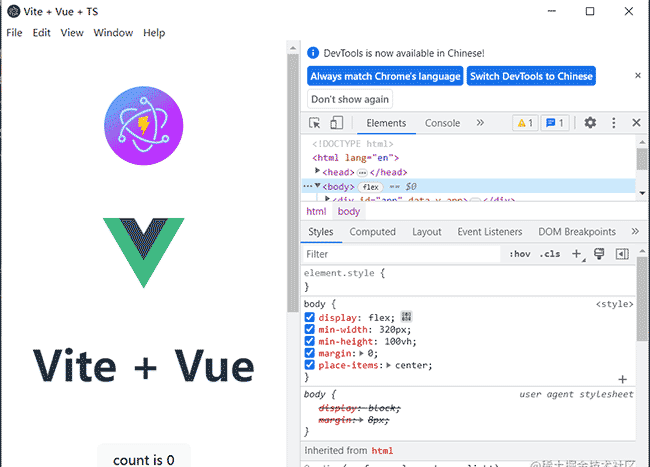Switch to the Computed tab
This screenshot has width=650, height=467.
click(372, 232)
